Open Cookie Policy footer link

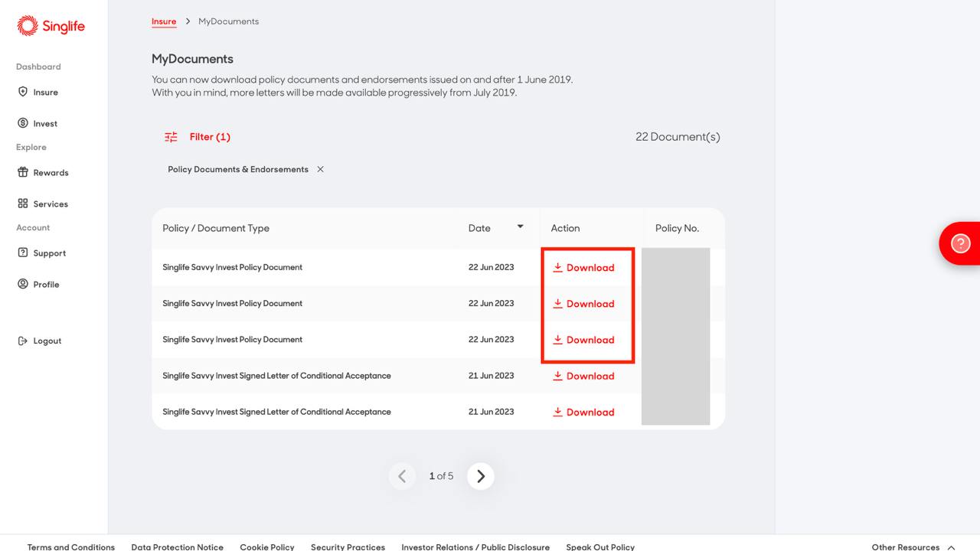[267, 546]
